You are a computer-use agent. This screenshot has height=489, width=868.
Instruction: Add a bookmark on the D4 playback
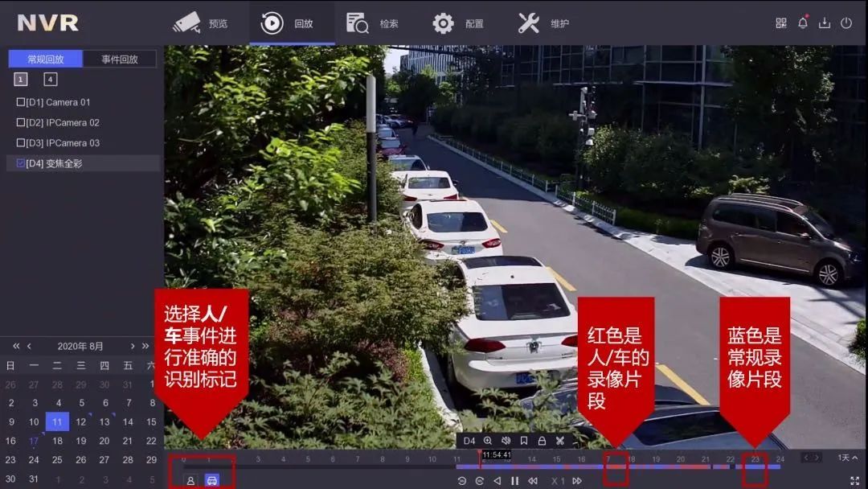pos(525,440)
